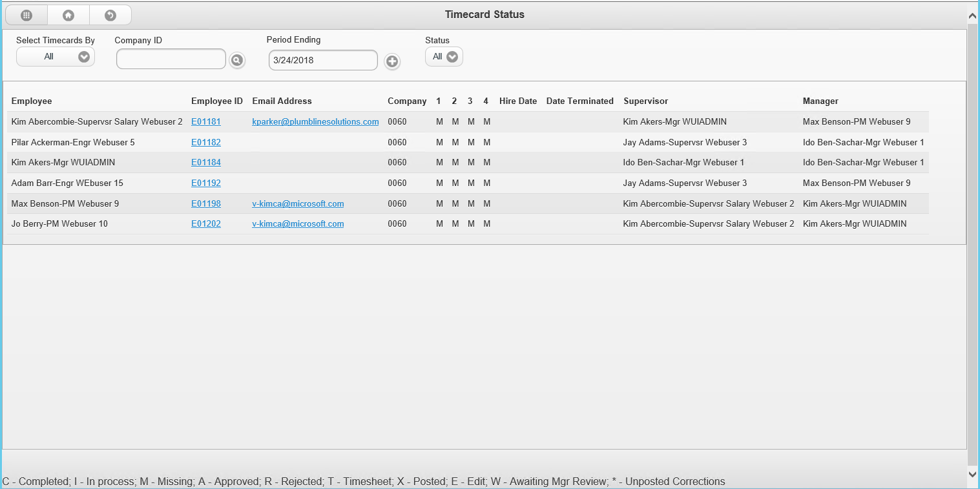Click the vertical scrollbar track
Viewport: 980px width, 489px height.
coord(974,245)
